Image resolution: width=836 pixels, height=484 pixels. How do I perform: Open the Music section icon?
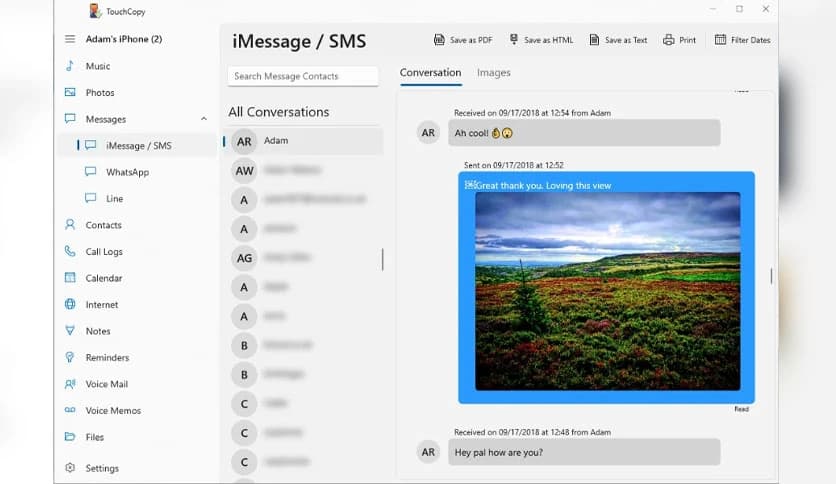(70, 66)
